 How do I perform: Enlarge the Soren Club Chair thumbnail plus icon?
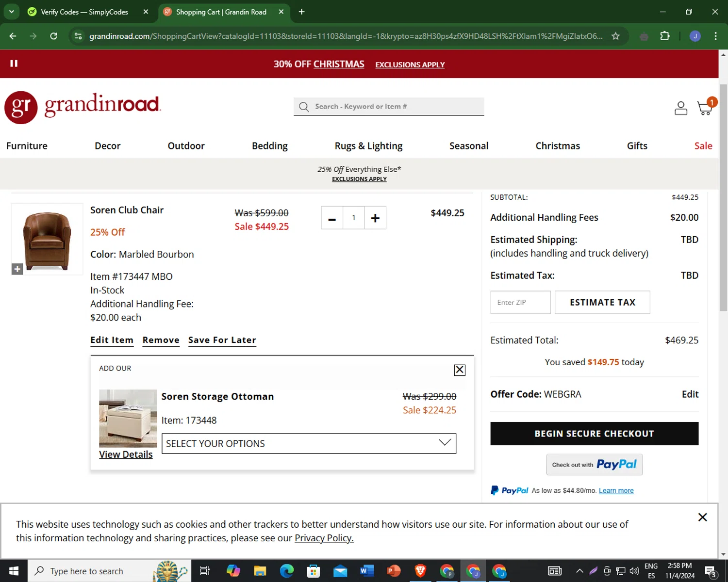(x=17, y=269)
